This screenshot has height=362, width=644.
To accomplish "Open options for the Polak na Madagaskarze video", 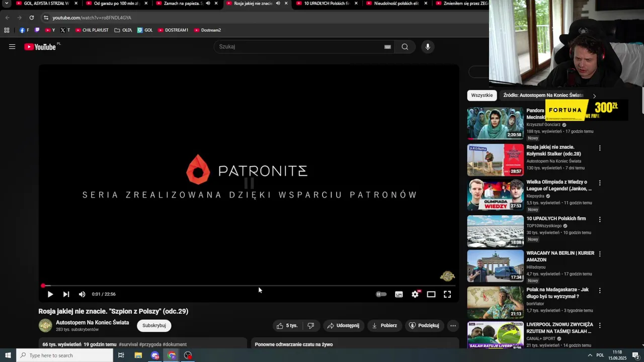I will [x=600, y=291].
